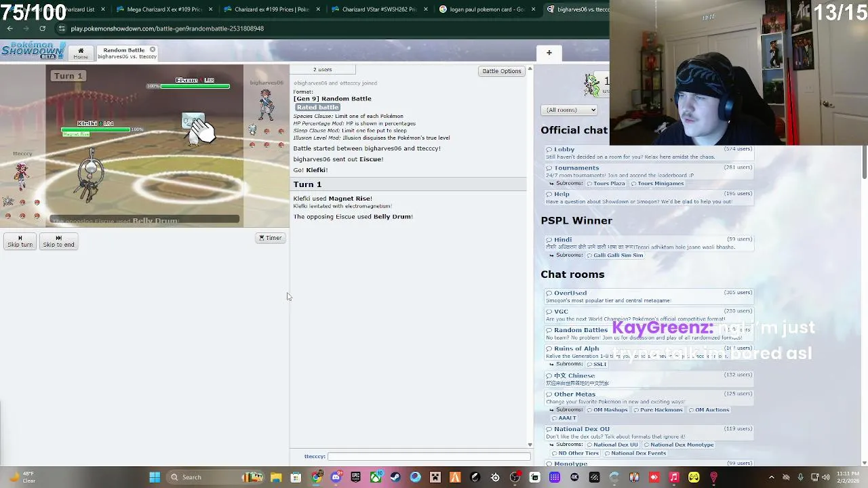Open National Dex UU subroom
The image size is (868, 488).
(x=612, y=445)
